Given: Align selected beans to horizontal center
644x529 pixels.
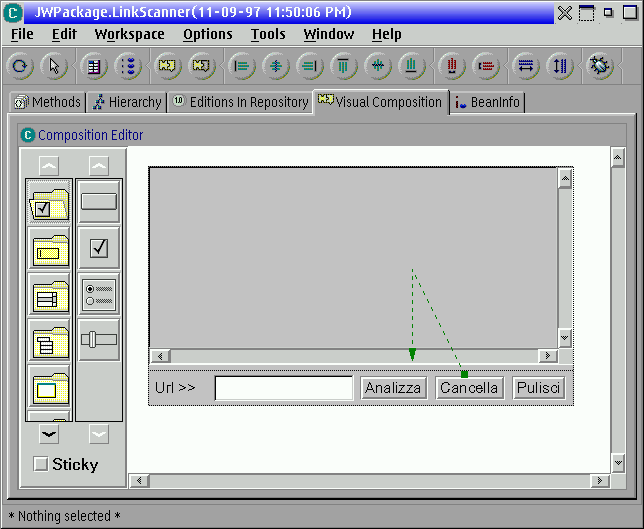Looking at the screenshot, I should [x=276, y=66].
